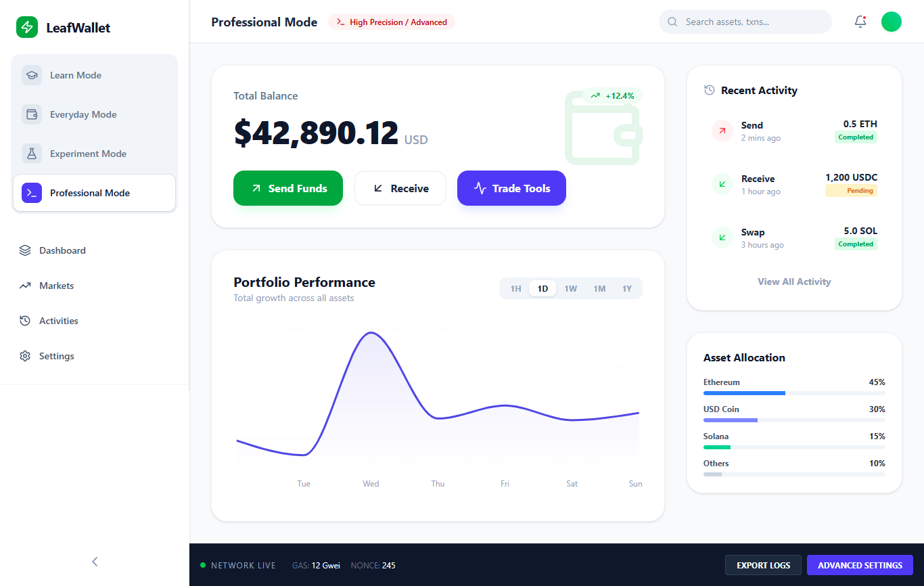Select the 1H chart range
924x586 pixels.
[515, 289]
